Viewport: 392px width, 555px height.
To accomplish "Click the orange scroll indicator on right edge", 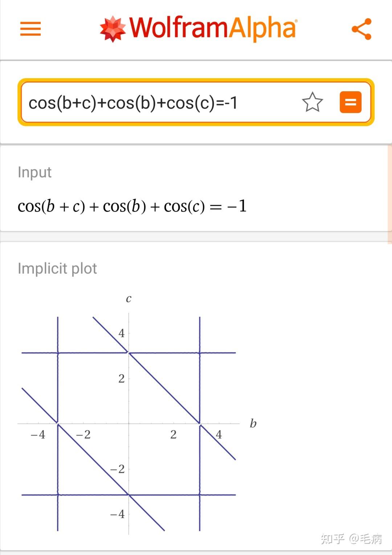I will pos(390,194).
